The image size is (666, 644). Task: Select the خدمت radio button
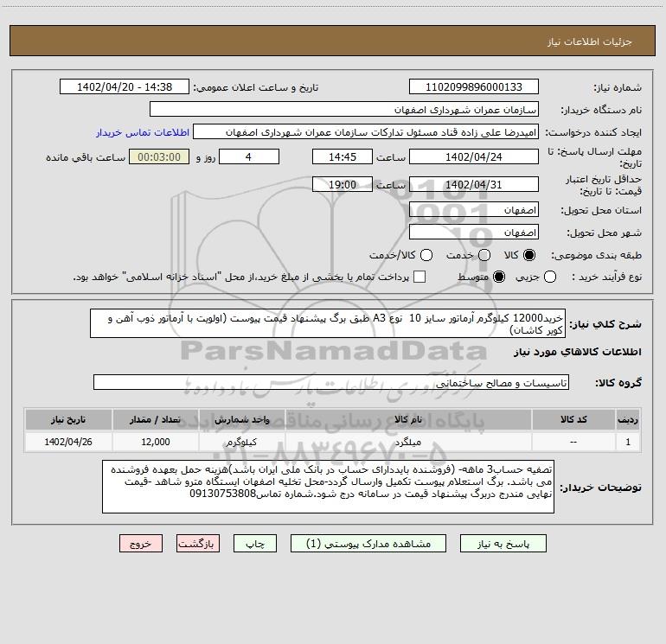484,255
